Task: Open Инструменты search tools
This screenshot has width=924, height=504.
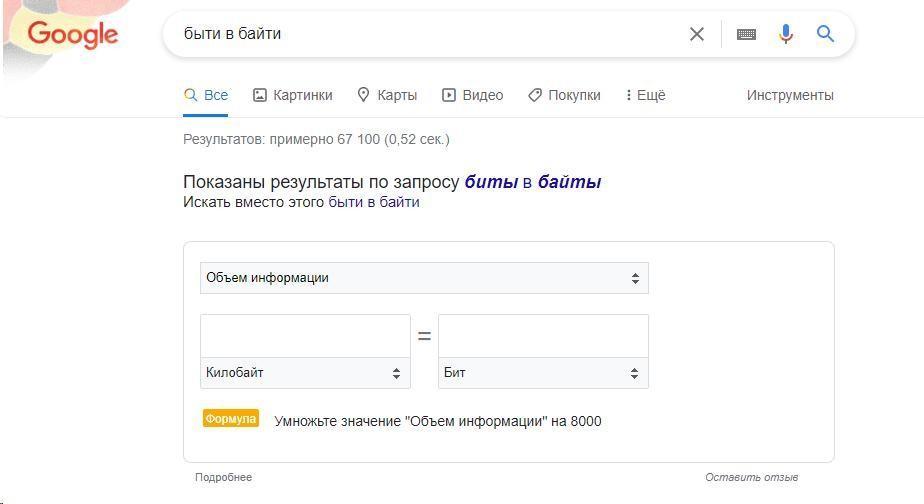Action: [x=790, y=95]
